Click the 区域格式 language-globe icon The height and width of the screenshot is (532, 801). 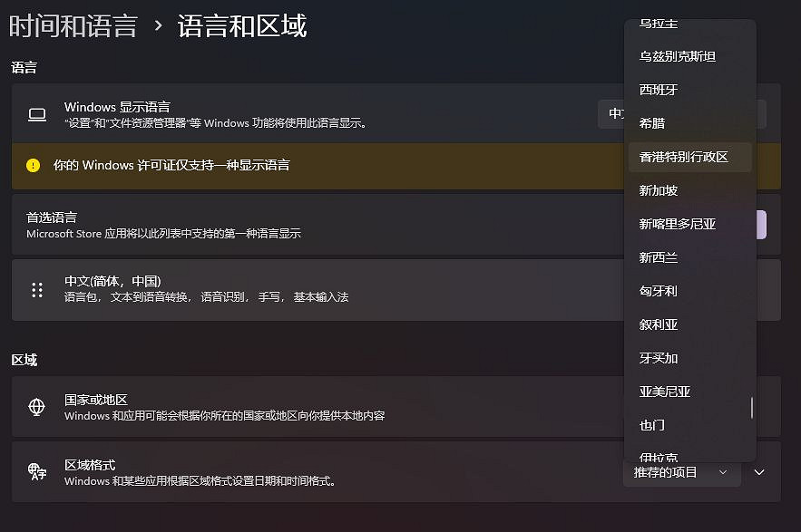[37, 471]
